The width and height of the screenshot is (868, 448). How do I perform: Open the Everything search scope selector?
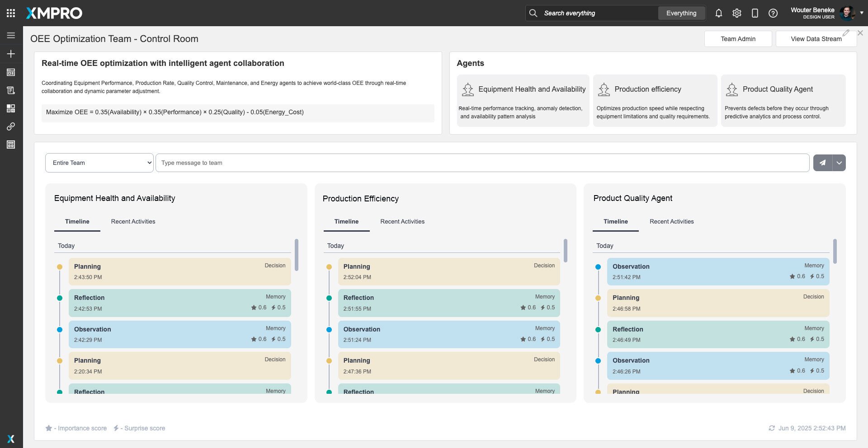pos(681,13)
